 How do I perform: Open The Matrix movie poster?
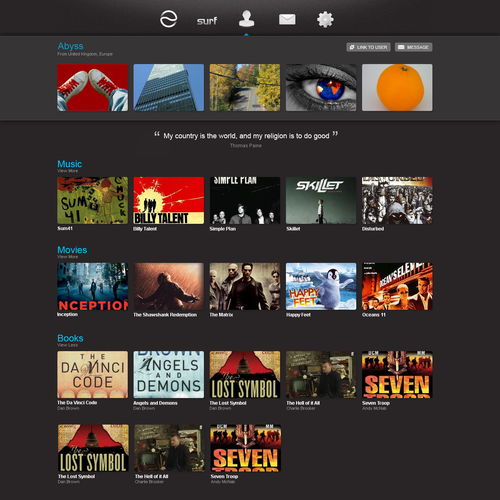tap(245, 286)
